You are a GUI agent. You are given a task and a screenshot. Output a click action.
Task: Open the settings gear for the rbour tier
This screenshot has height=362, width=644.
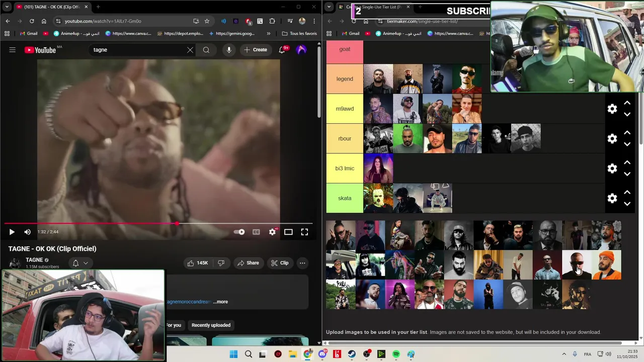point(612,139)
